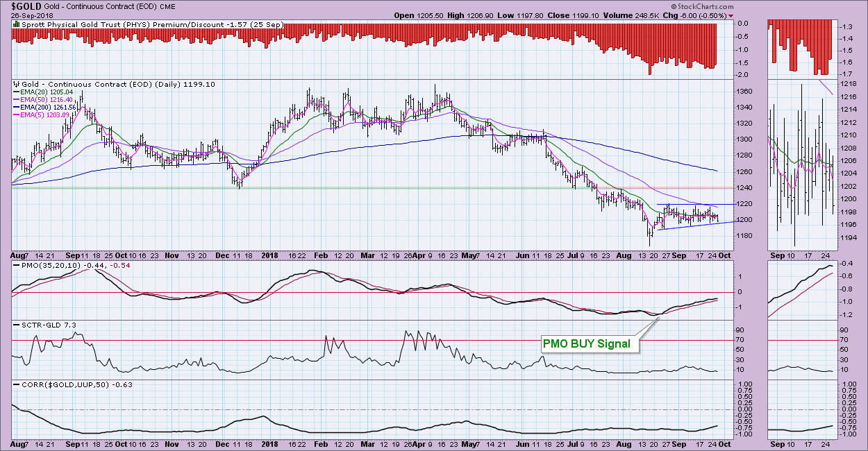Click the black PMO line marker in legend
868x451 pixels.
point(17,265)
